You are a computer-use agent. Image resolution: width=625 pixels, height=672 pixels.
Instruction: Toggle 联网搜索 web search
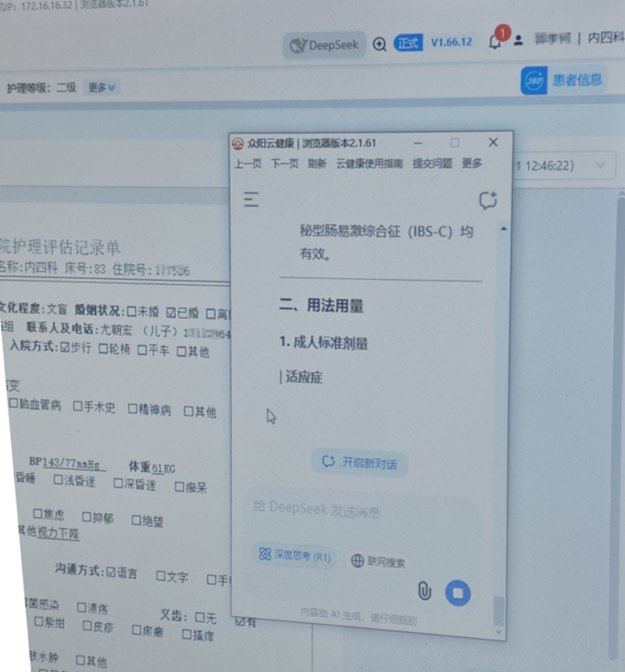click(x=378, y=561)
